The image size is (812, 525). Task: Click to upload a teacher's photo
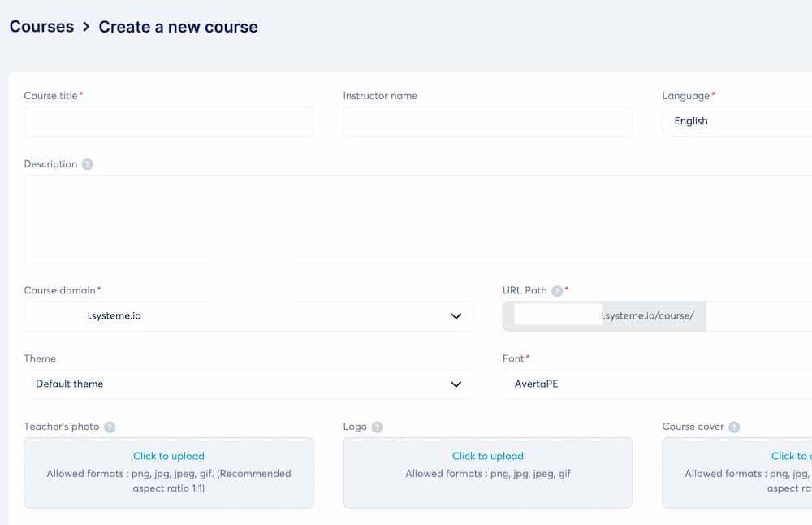coord(168,456)
